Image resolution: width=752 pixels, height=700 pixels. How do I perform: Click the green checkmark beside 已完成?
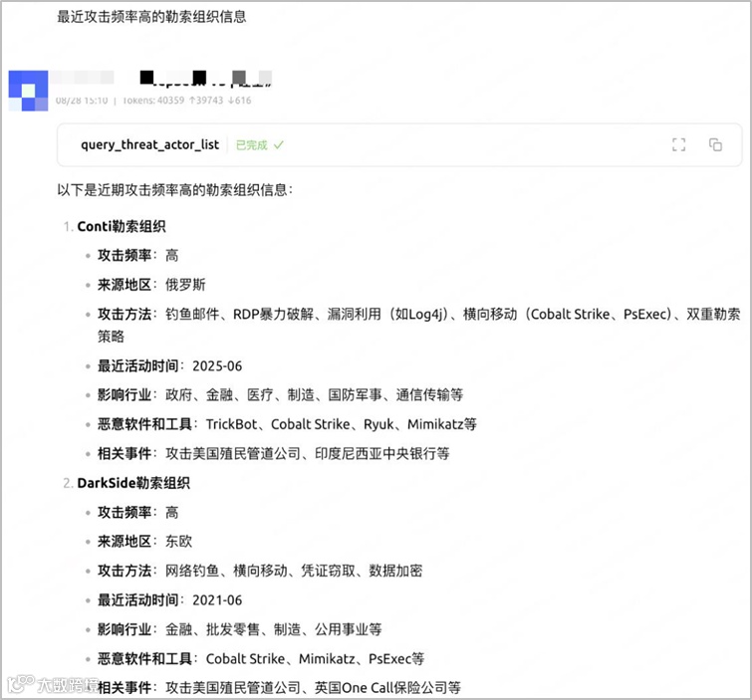tap(279, 144)
